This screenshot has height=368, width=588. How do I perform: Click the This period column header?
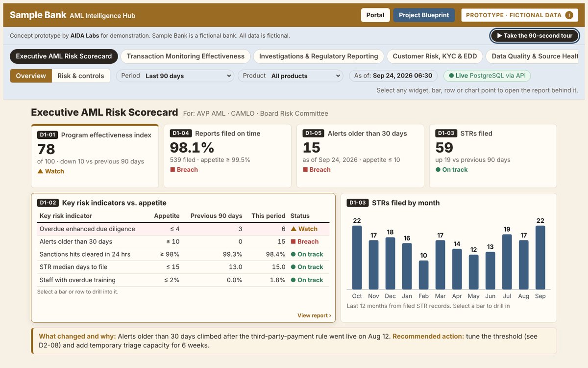(x=269, y=216)
